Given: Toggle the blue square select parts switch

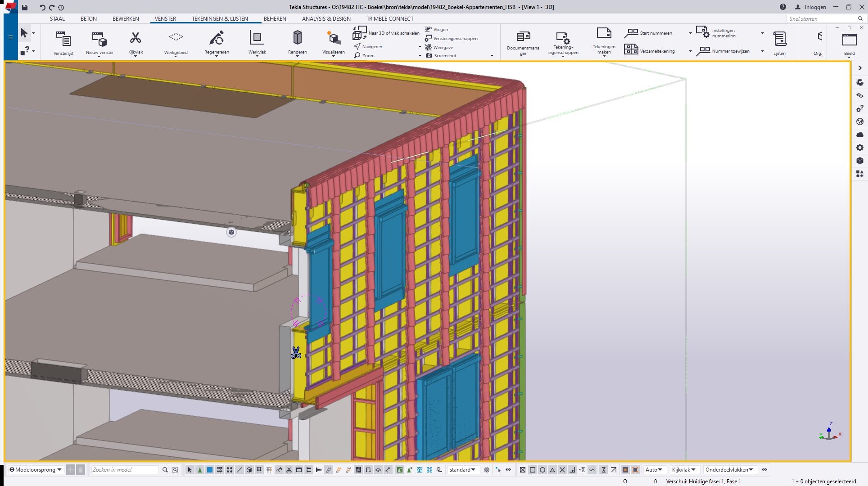Looking at the screenshot, I should tap(210, 470).
